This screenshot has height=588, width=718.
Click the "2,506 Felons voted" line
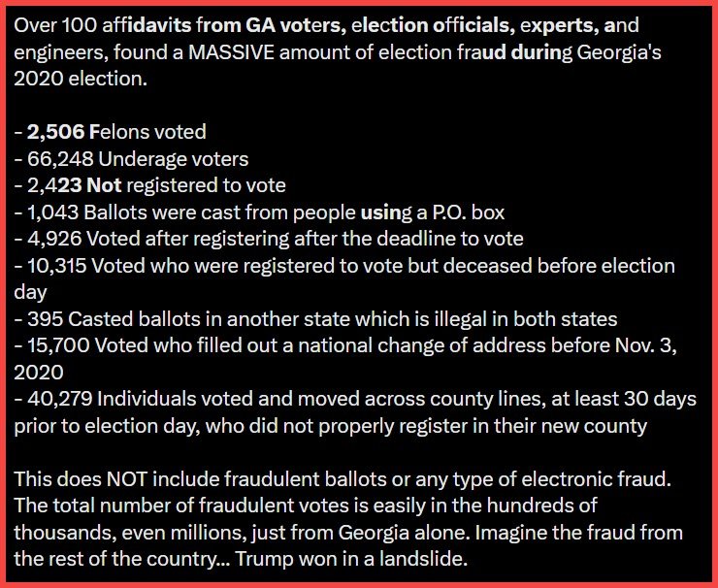(110, 132)
